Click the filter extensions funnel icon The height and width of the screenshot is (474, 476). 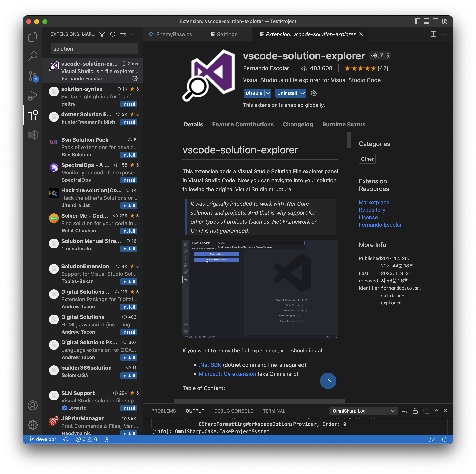pyautogui.click(x=102, y=34)
